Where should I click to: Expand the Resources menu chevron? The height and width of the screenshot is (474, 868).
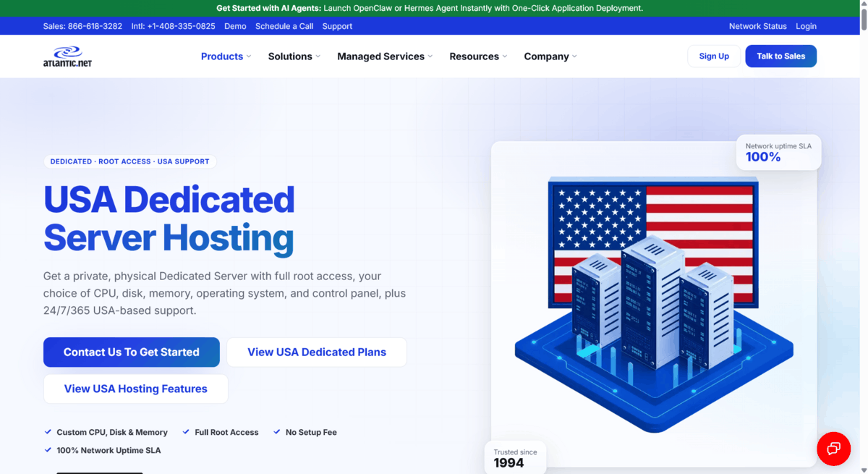505,56
